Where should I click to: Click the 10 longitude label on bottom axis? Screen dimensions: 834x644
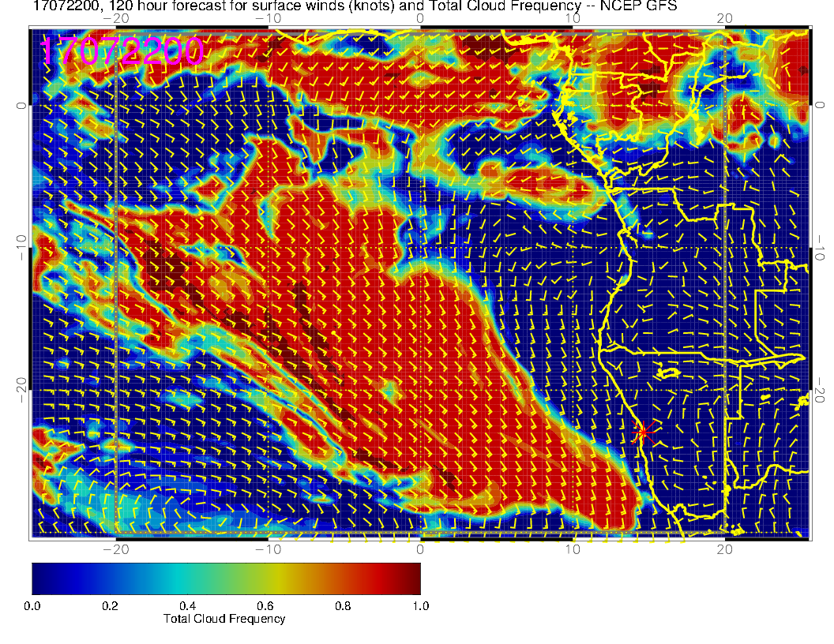pyautogui.click(x=573, y=549)
